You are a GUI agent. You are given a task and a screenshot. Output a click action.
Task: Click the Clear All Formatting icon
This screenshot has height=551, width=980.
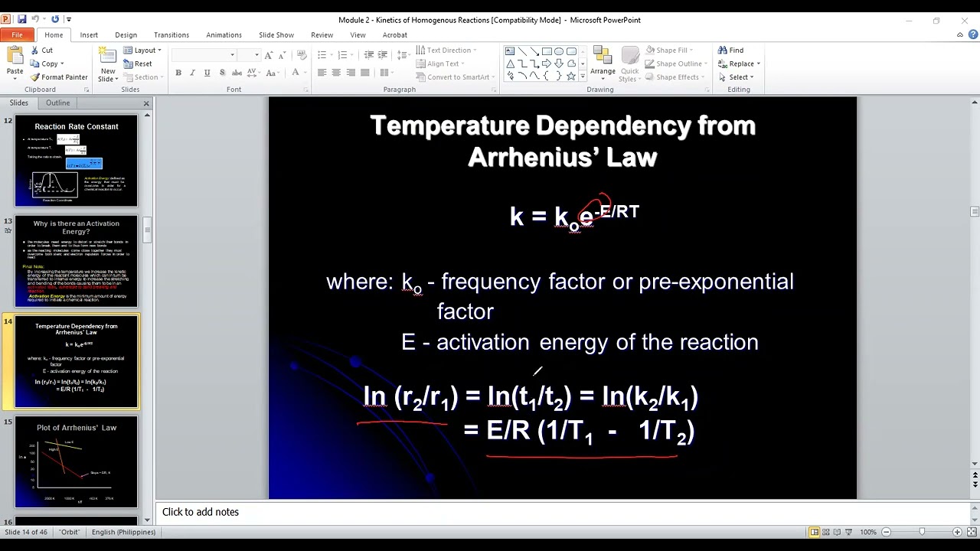tap(302, 55)
